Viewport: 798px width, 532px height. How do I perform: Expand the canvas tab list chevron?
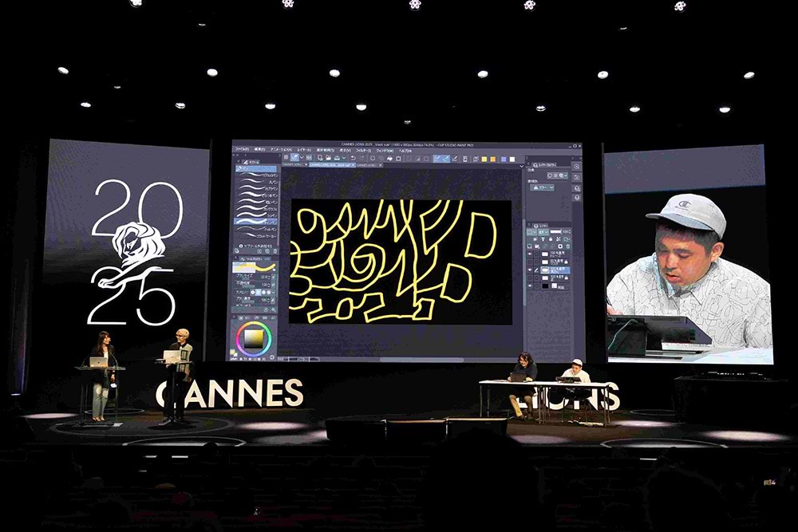[x=520, y=166]
